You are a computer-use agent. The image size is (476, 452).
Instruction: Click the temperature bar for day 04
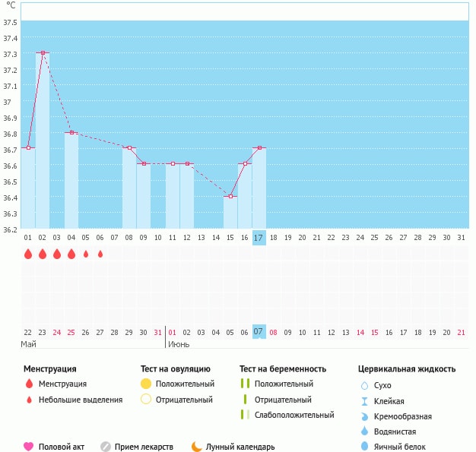(71, 181)
